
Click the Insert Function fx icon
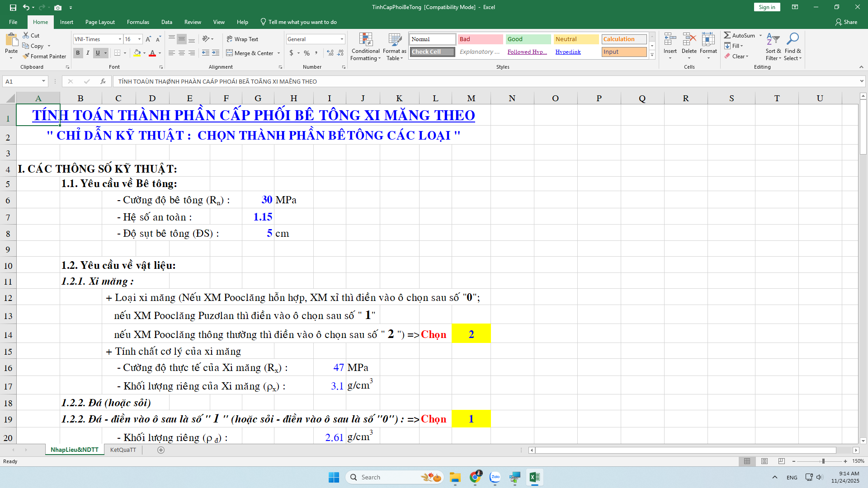click(103, 81)
